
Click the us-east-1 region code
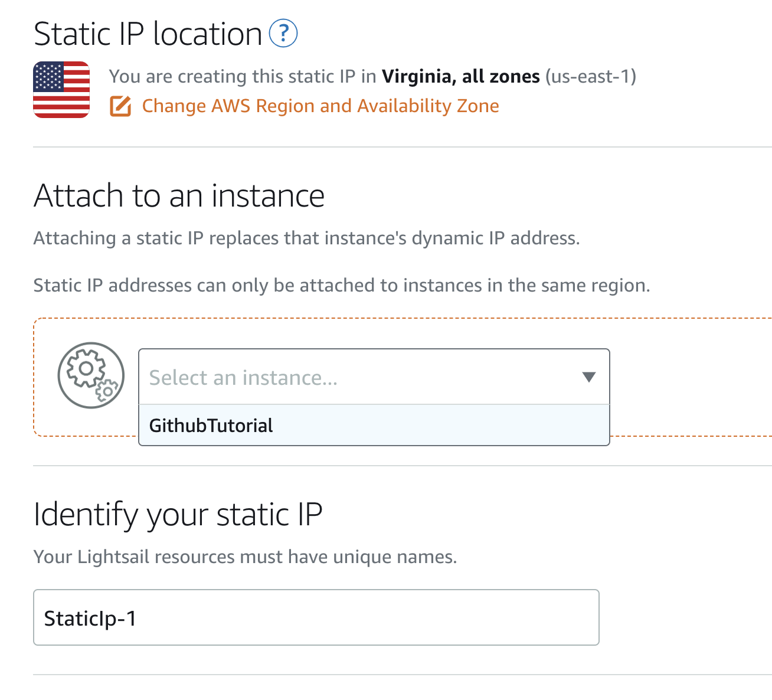[x=590, y=77]
